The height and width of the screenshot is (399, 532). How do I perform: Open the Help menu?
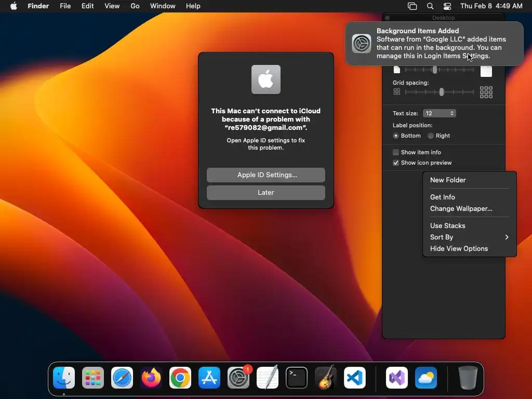(x=193, y=6)
